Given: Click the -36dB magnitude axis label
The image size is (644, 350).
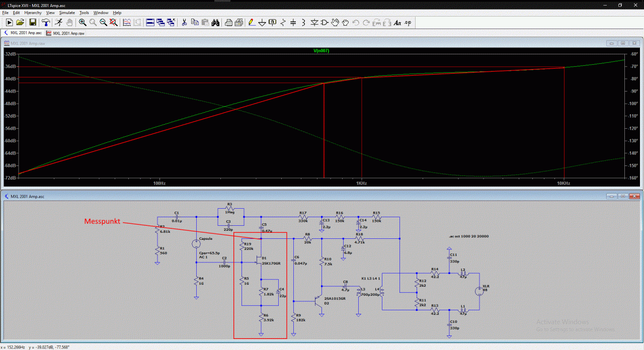Looking at the screenshot, I should [10, 66].
